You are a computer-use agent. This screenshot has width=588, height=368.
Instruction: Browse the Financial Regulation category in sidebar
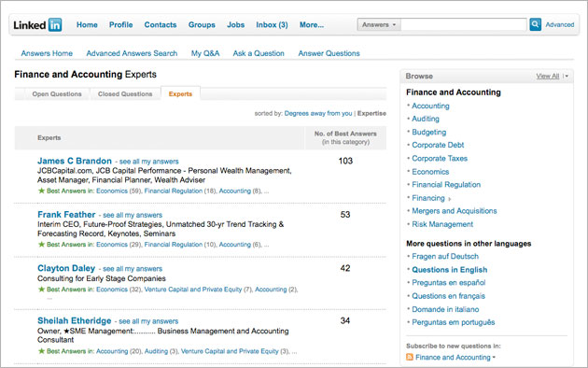click(446, 185)
